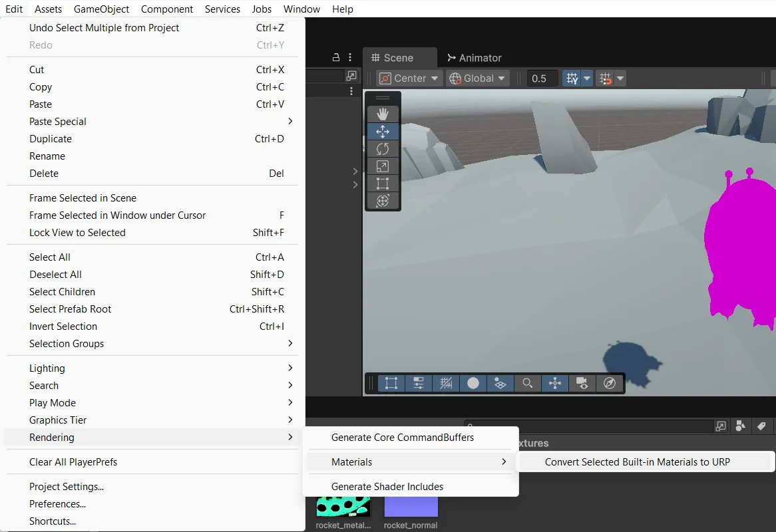Click the tools overlay drag handle
The image size is (776, 532).
click(383, 98)
